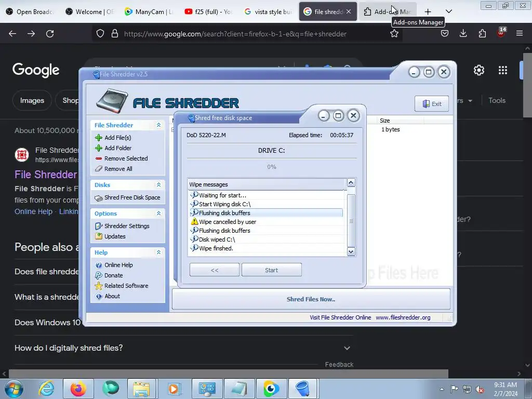Image resolution: width=532 pixels, height=399 pixels.
Task: Select the 'Wipe cancelled by user' message
Action: tap(267, 222)
